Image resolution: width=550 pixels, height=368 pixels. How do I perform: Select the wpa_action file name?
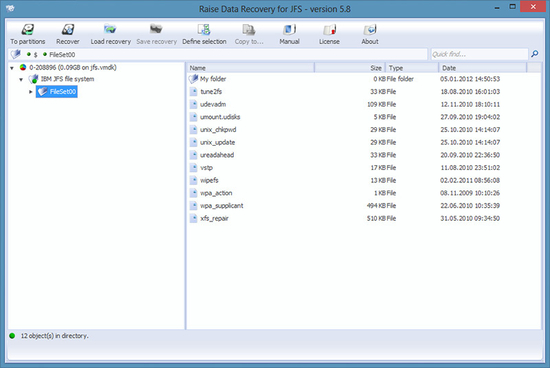(x=216, y=193)
